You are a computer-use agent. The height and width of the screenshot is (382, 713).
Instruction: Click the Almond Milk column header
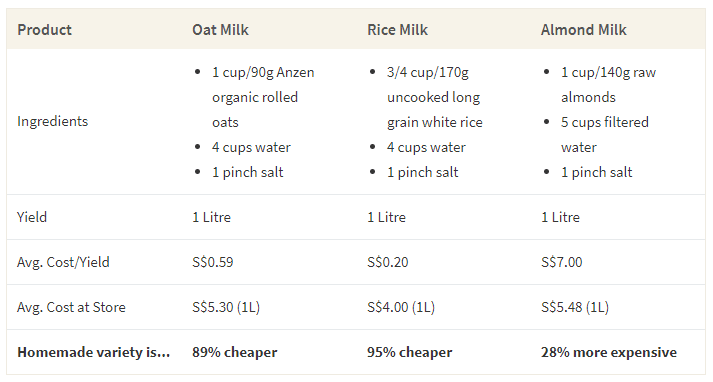583,30
